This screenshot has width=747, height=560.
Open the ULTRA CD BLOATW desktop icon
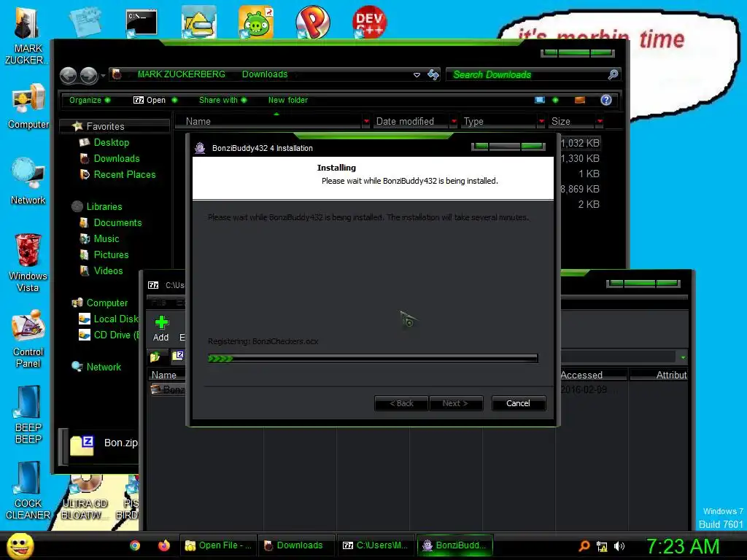pyautogui.click(x=85, y=498)
